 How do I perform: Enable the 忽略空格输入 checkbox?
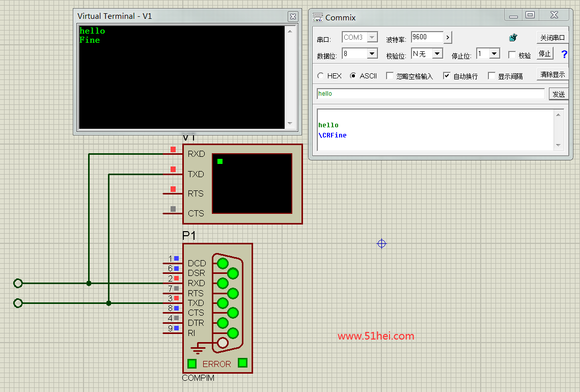pos(390,76)
